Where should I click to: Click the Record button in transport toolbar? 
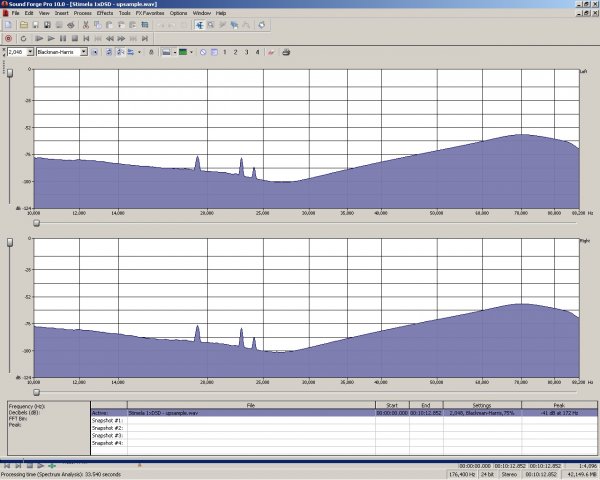click(8, 38)
